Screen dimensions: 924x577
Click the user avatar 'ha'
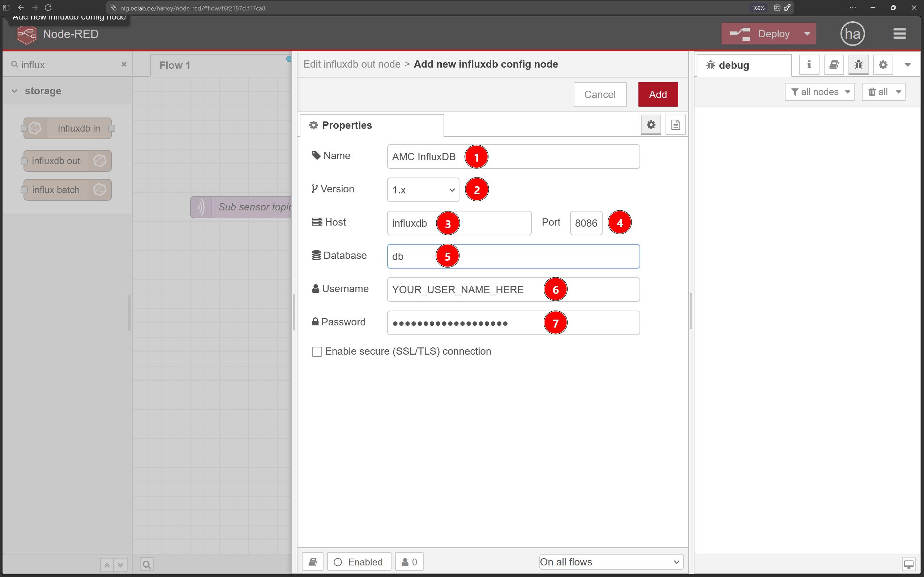852,34
